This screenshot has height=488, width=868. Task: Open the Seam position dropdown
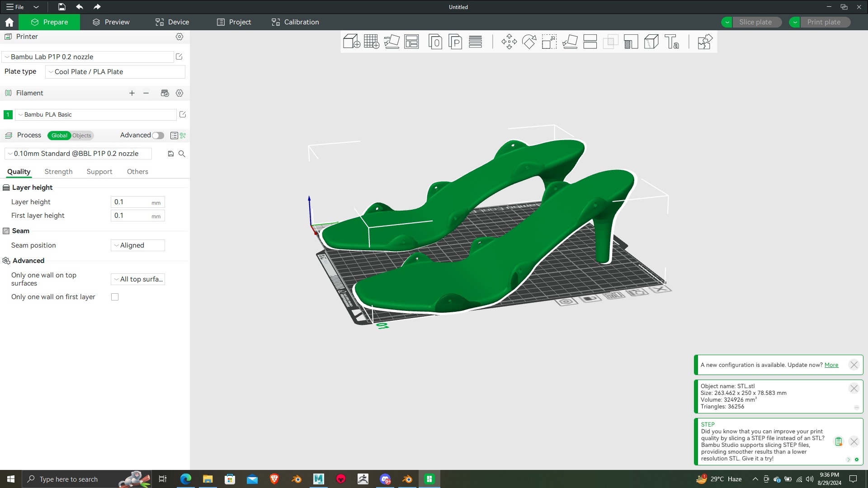pyautogui.click(x=137, y=245)
